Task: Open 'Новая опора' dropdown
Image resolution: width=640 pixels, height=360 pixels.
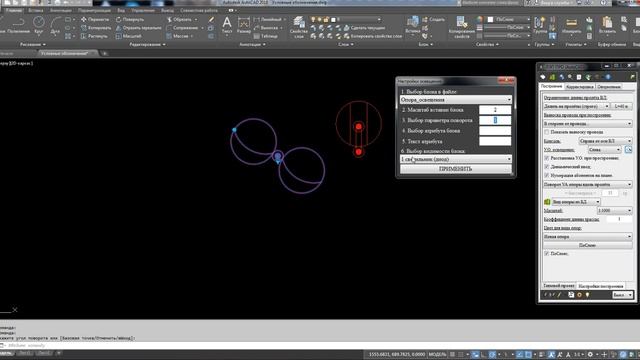Action: (588, 237)
